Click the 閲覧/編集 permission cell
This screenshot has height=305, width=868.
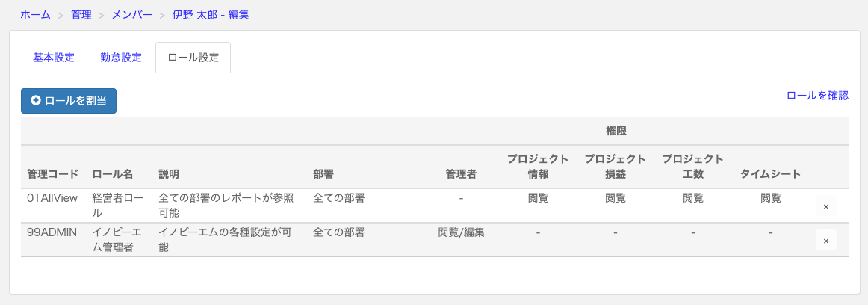[x=461, y=232]
